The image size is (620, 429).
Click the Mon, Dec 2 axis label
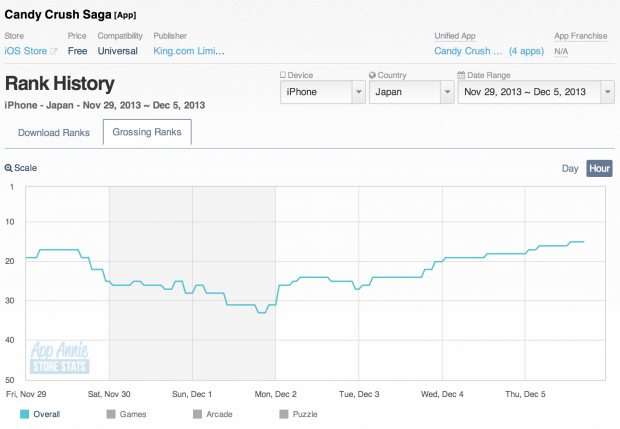pyautogui.click(x=276, y=394)
